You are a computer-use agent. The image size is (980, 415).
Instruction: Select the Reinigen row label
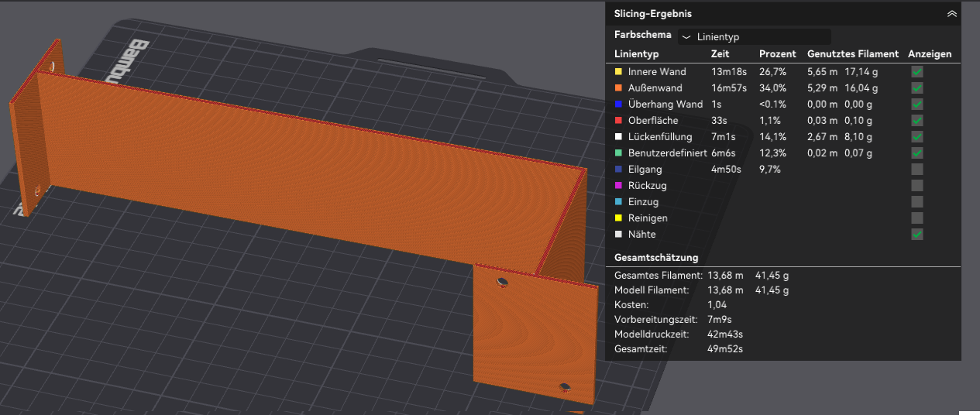point(647,218)
